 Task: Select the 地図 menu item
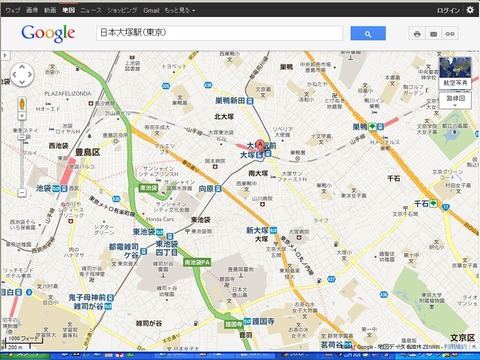[68, 10]
